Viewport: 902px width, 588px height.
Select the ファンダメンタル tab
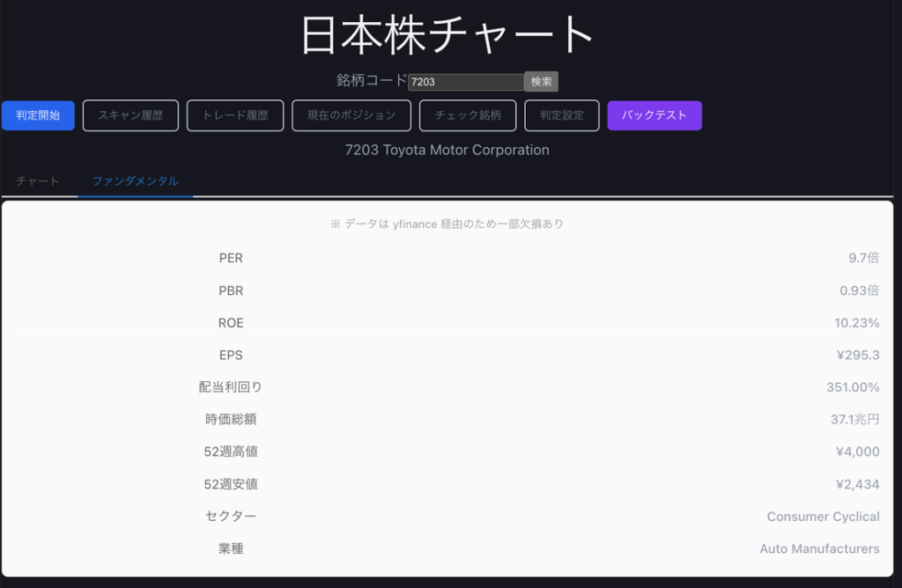coord(135,181)
